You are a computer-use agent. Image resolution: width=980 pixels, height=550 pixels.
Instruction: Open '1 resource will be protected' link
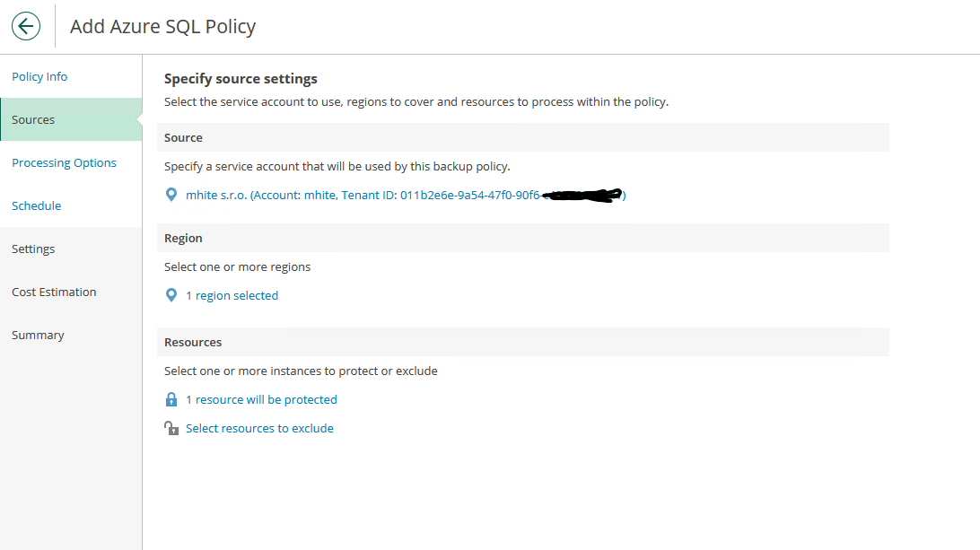261,399
